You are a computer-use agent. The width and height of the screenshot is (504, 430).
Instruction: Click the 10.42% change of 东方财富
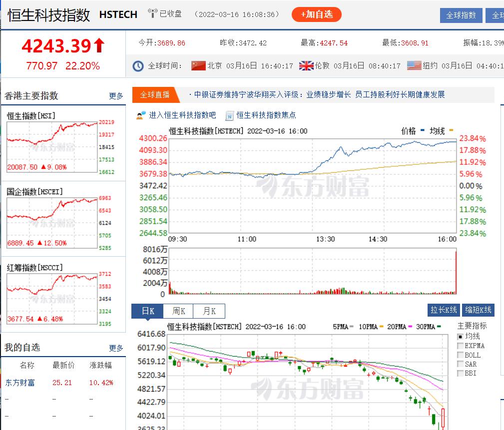pos(101,383)
